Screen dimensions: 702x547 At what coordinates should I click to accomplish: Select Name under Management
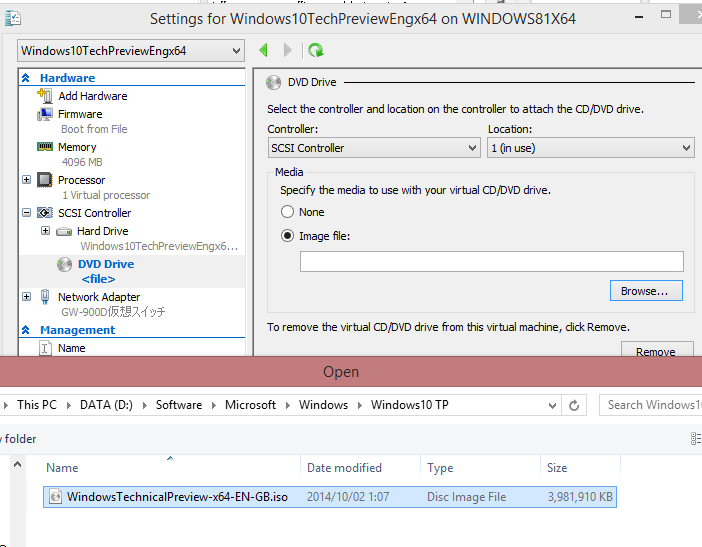(x=72, y=348)
